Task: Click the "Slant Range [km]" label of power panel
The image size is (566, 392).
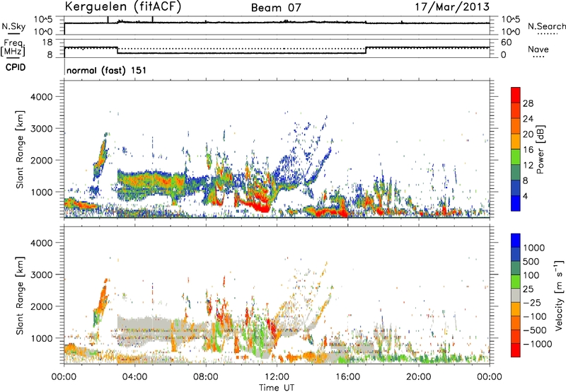Action: click(20, 149)
